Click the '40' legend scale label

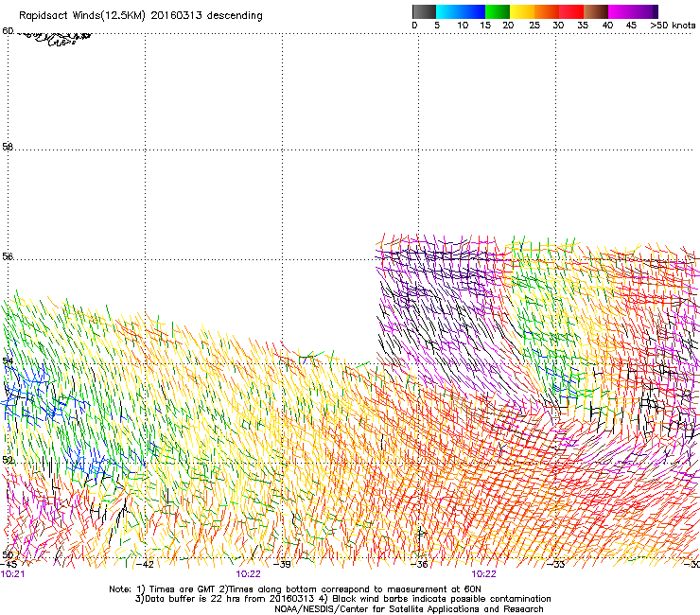tap(607, 26)
